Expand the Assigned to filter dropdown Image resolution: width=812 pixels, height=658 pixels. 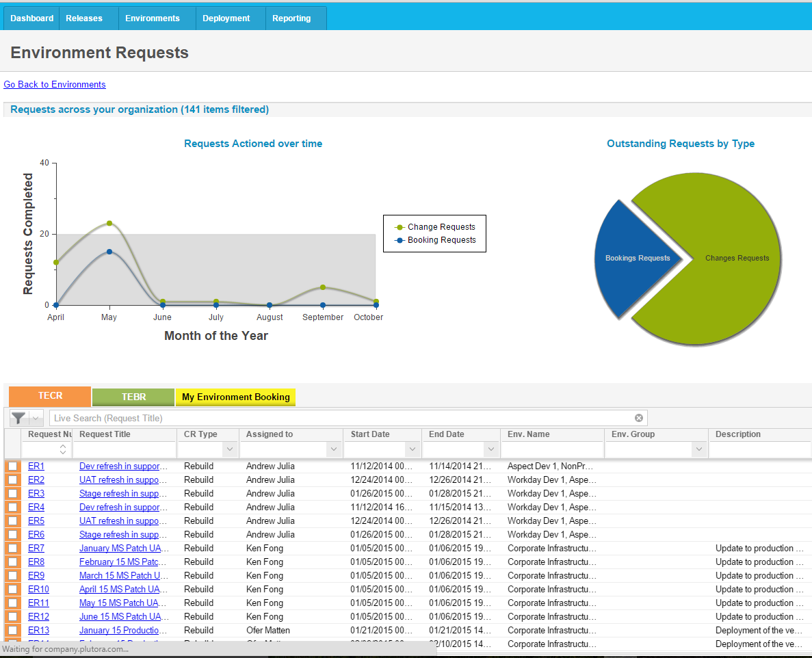click(334, 449)
